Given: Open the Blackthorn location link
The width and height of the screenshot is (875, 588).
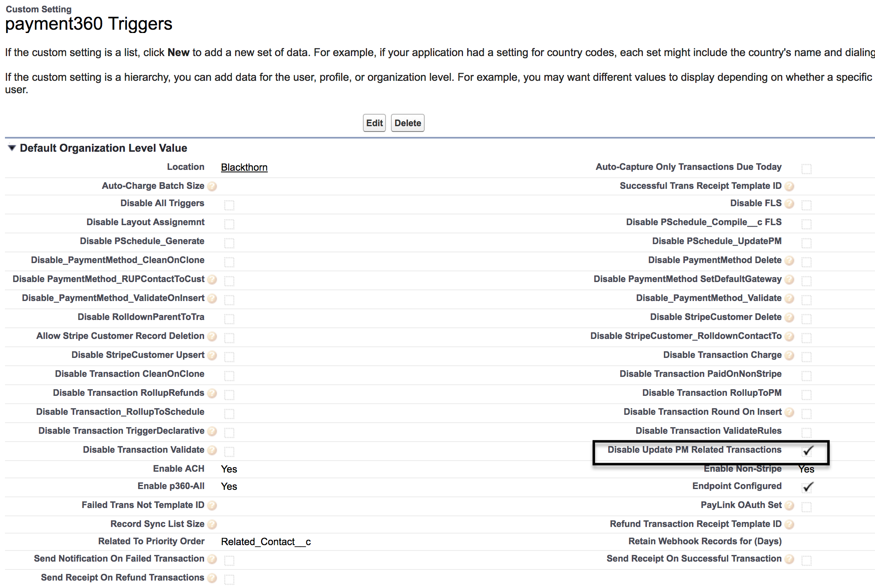Looking at the screenshot, I should (244, 167).
